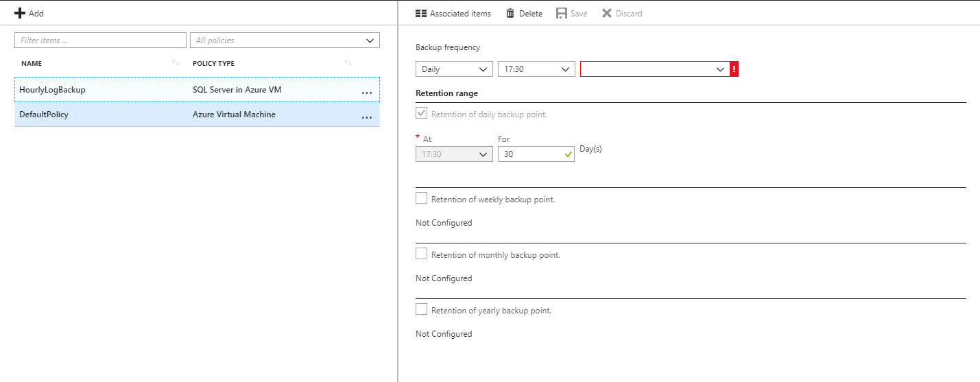Click the Save disk icon
Image resolution: width=980 pixels, height=382 pixels.
click(x=562, y=14)
